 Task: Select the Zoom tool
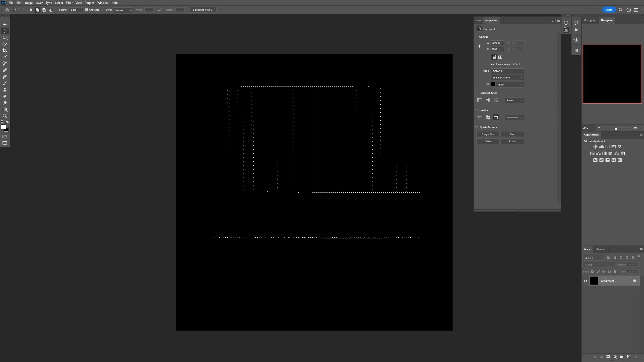coord(5,116)
